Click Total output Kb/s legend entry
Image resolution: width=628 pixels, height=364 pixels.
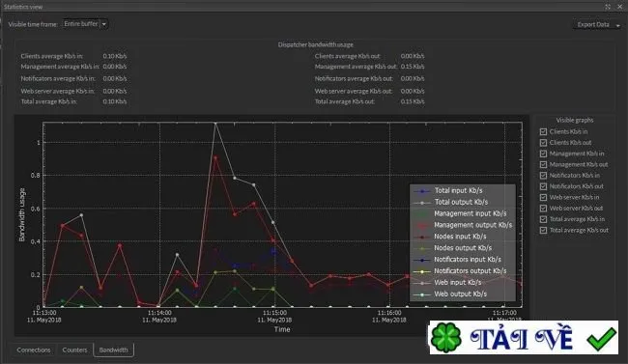(451, 202)
